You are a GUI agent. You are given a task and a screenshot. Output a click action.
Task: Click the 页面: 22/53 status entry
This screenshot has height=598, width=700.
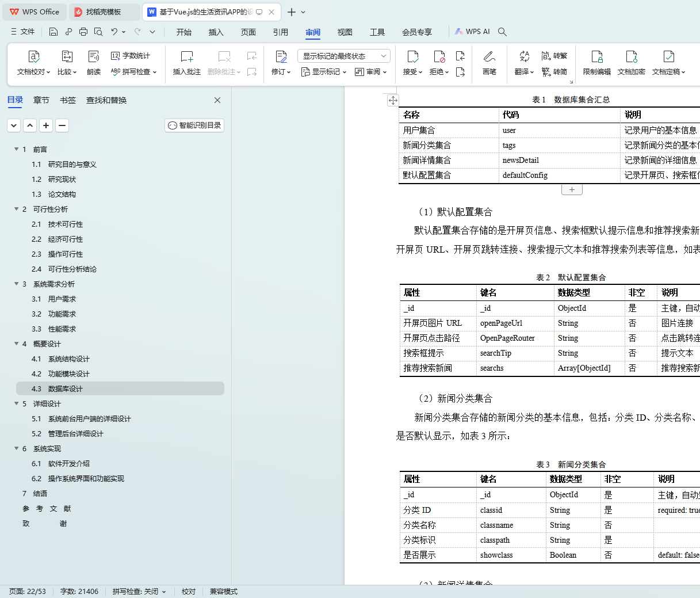(x=28, y=592)
